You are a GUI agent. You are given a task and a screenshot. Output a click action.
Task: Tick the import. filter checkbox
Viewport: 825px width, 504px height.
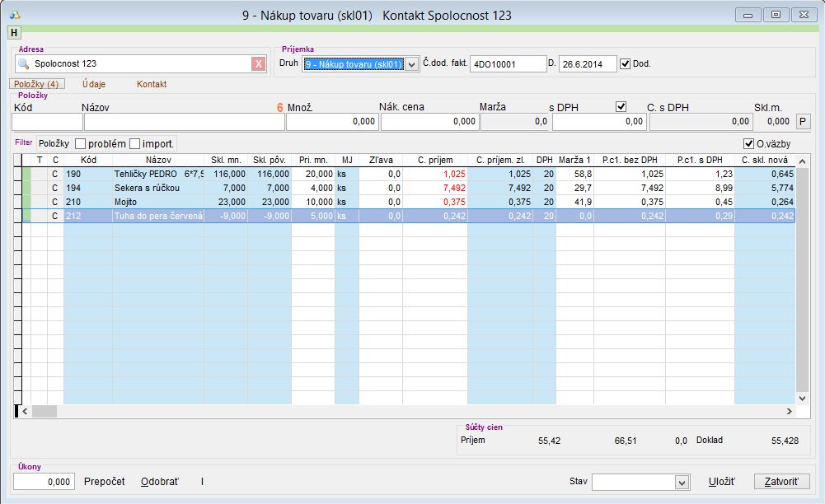tap(135, 144)
